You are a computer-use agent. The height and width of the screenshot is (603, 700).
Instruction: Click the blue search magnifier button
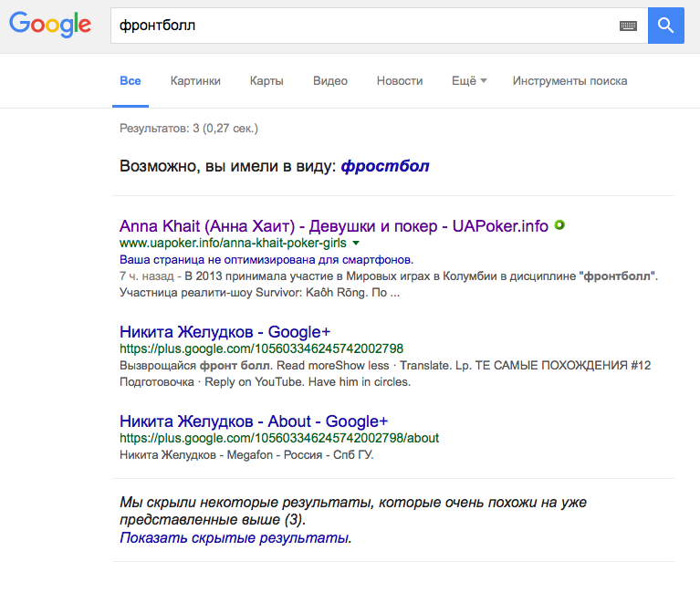[x=665, y=26]
